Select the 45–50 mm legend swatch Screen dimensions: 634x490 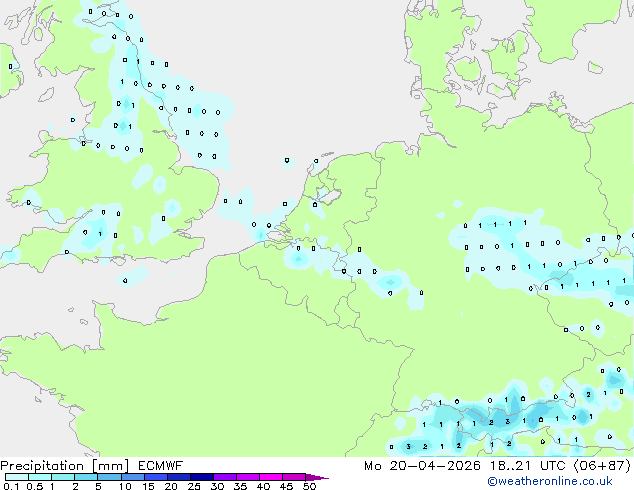(x=294, y=477)
